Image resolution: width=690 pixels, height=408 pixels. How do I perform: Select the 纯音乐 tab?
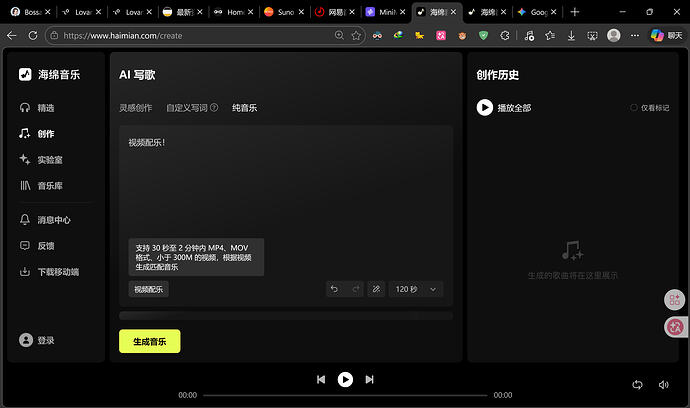[x=245, y=108]
